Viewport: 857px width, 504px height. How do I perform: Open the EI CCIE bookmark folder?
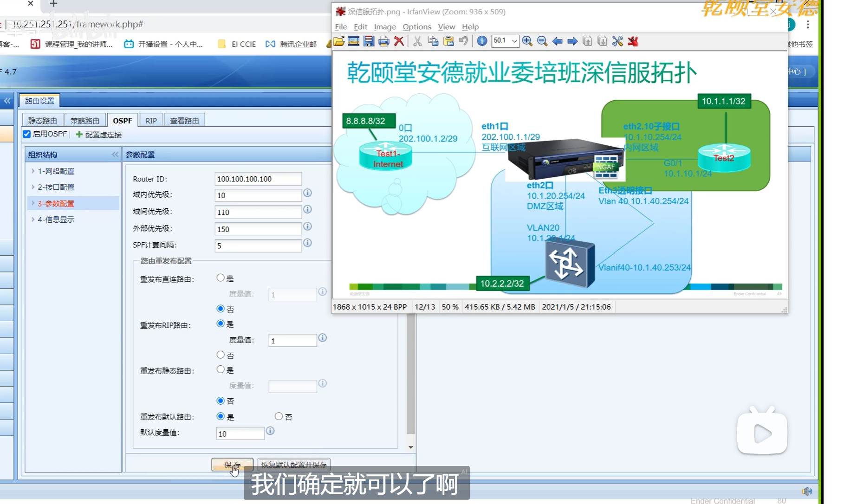click(237, 44)
